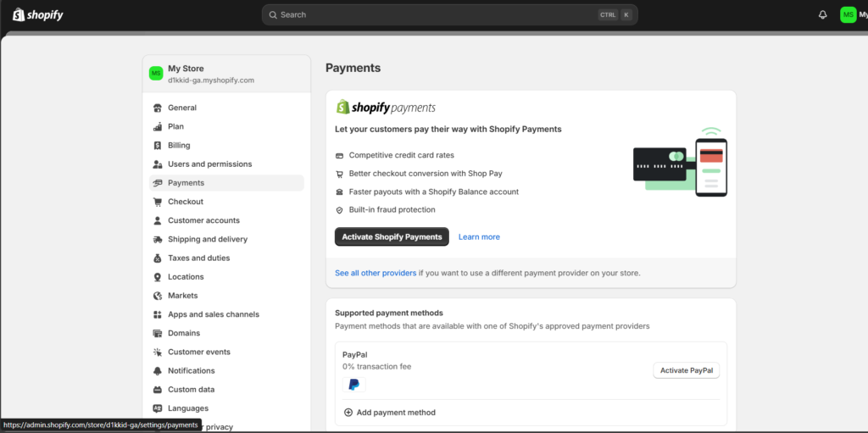Click the Competitive credit card rates text
Screen dimensions: 868x433
[401, 156]
